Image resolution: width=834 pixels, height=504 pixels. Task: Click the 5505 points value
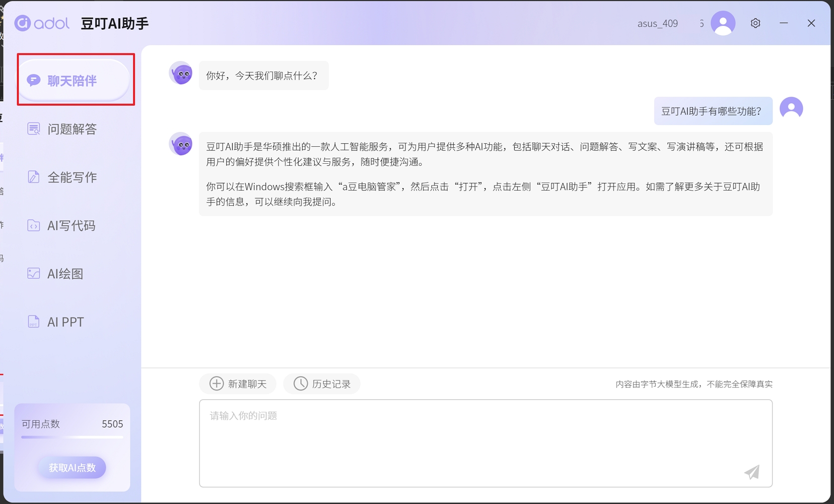click(112, 424)
